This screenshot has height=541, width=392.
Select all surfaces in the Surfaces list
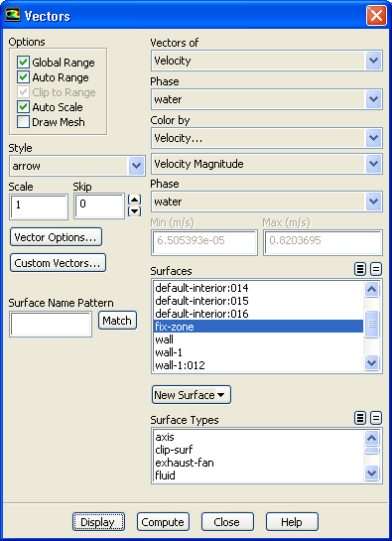tap(360, 269)
